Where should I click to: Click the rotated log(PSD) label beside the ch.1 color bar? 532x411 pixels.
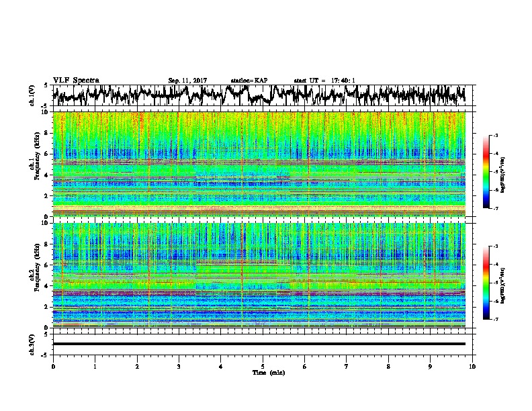[x=502, y=175]
